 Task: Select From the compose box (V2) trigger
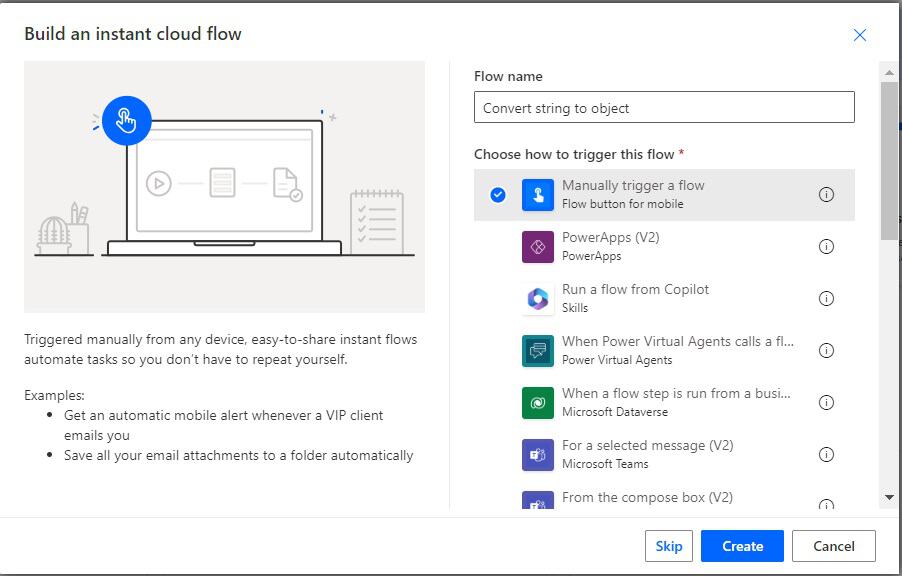point(664,498)
